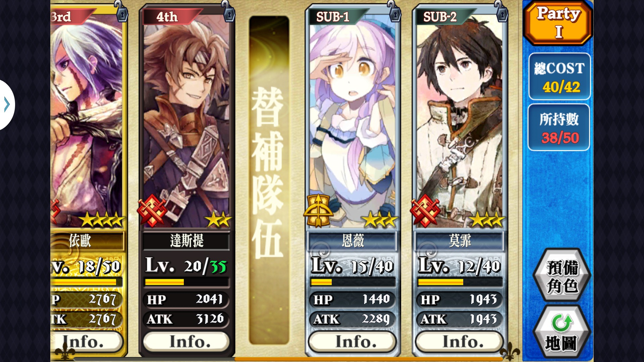Click the gold bow class icon on 恩薇
The height and width of the screenshot is (362, 644).
click(x=318, y=210)
